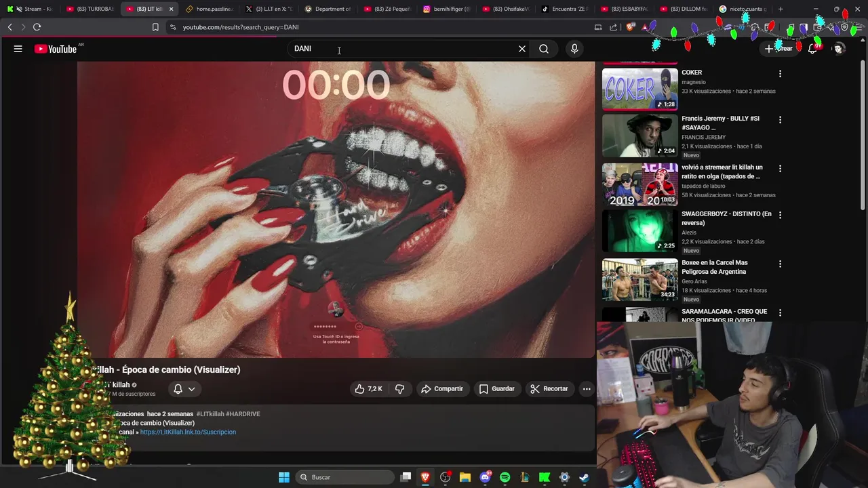868x488 pixels.
Task: Open the Francis Jeremy BULLY video thumbnail
Action: coord(639,136)
